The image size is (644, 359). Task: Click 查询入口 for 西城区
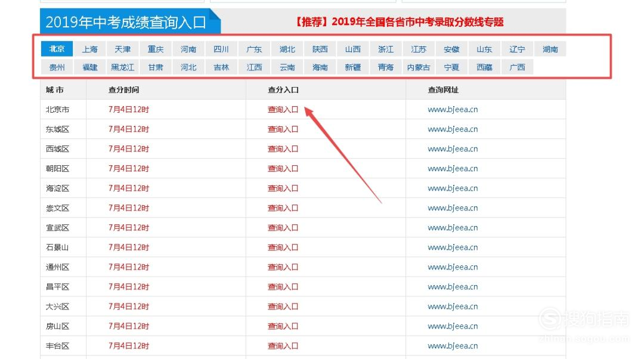pos(283,148)
